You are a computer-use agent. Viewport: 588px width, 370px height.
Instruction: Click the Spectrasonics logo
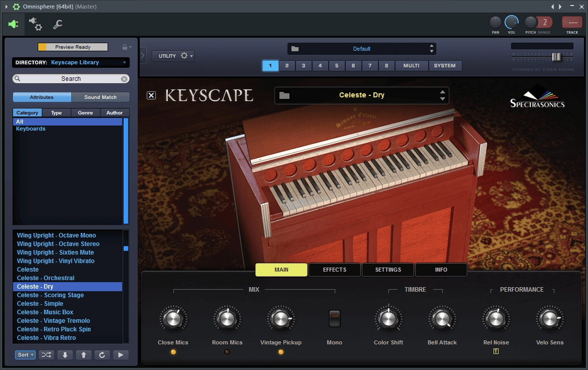(537, 97)
